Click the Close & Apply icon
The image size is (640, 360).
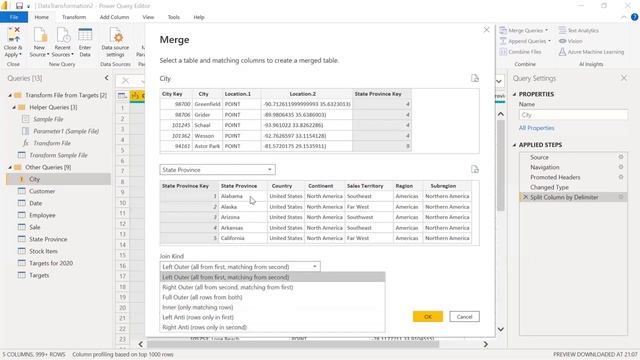(13, 35)
